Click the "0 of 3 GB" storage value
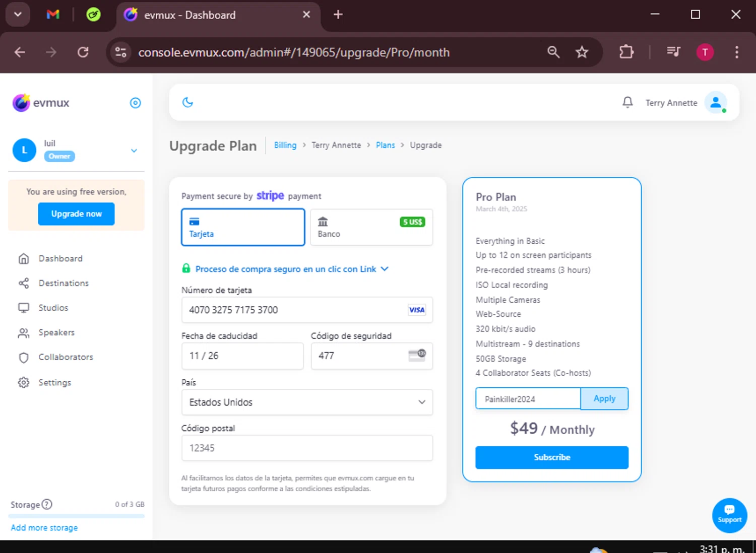The width and height of the screenshot is (756, 553). 130,504
